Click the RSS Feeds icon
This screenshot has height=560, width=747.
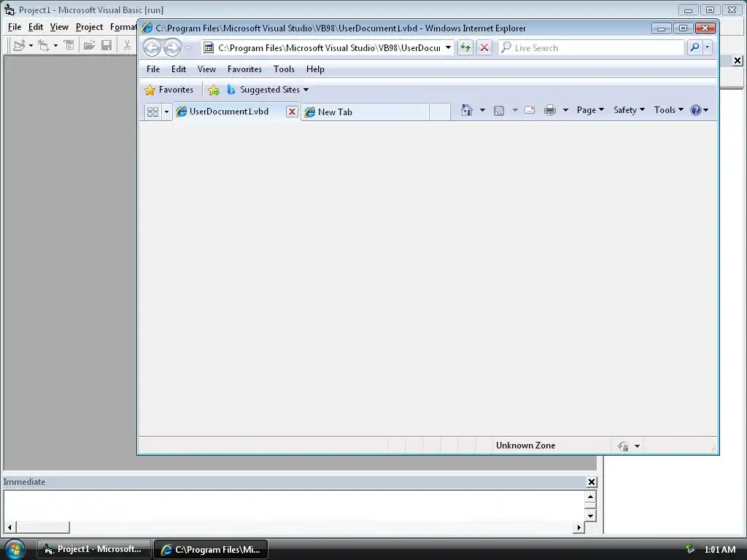[x=499, y=111]
